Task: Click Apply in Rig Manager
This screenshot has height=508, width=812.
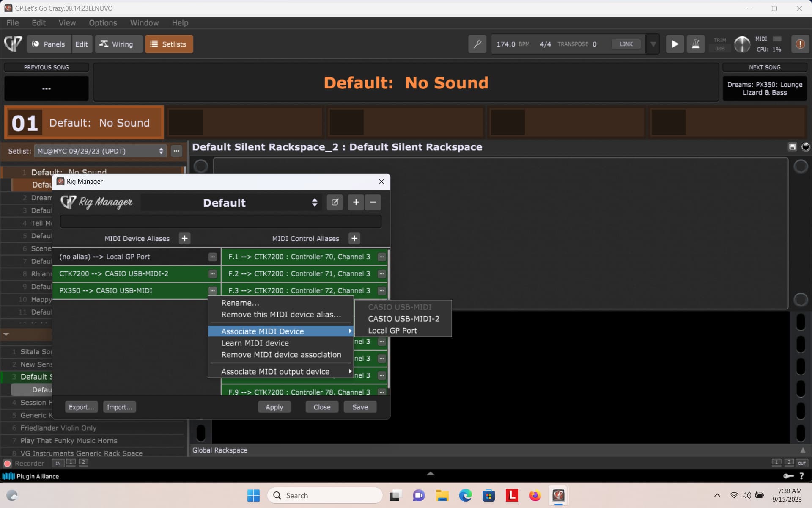Action: [x=274, y=407]
